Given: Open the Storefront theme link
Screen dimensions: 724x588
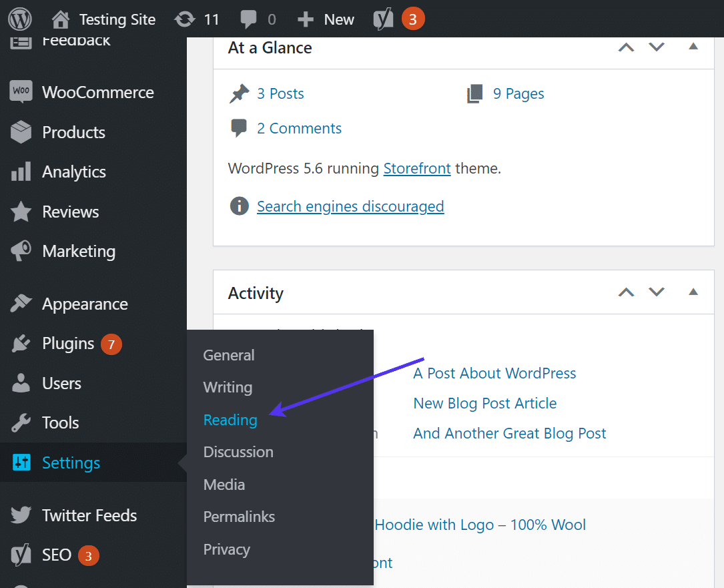Looking at the screenshot, I should click(417, 168).
